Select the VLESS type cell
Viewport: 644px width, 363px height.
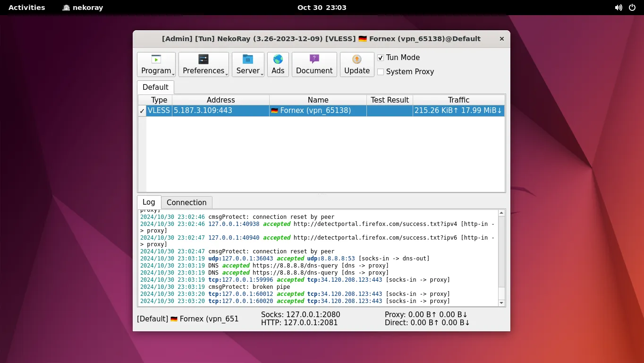[x=159, y=111]
